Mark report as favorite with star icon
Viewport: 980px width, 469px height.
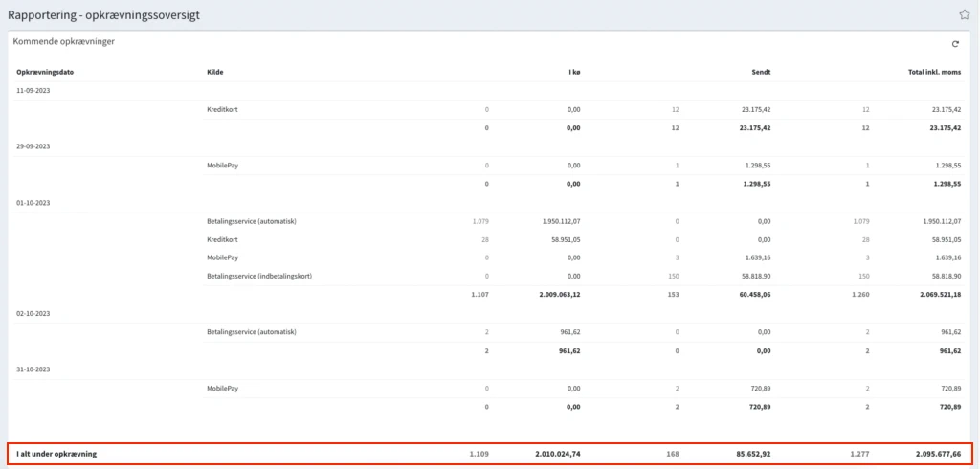[964, 14]
